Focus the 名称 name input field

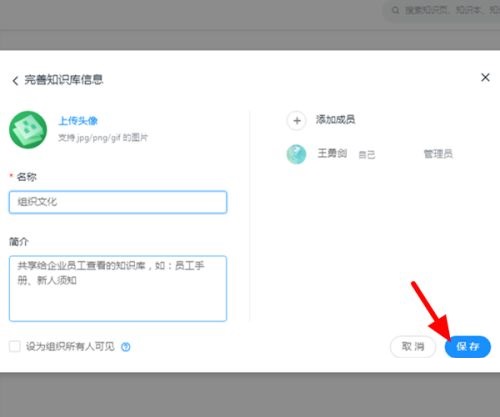pyautogui.click(x=118, y=202)
